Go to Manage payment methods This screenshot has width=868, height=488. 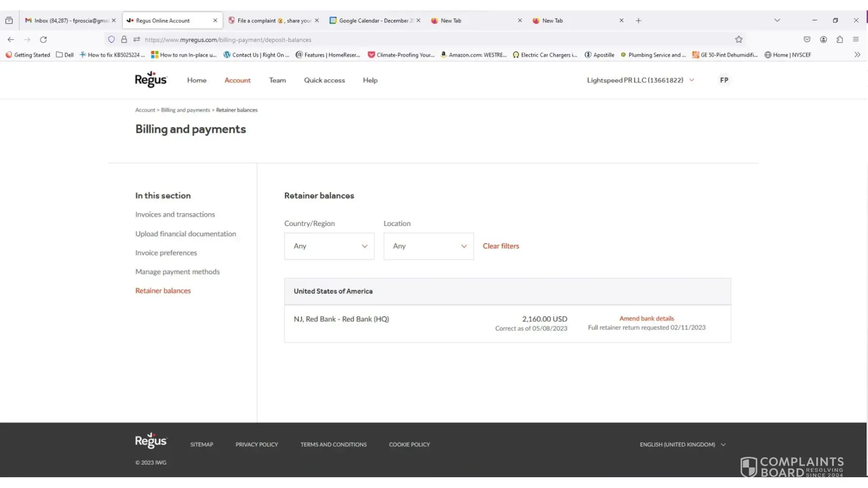point(177,272)
